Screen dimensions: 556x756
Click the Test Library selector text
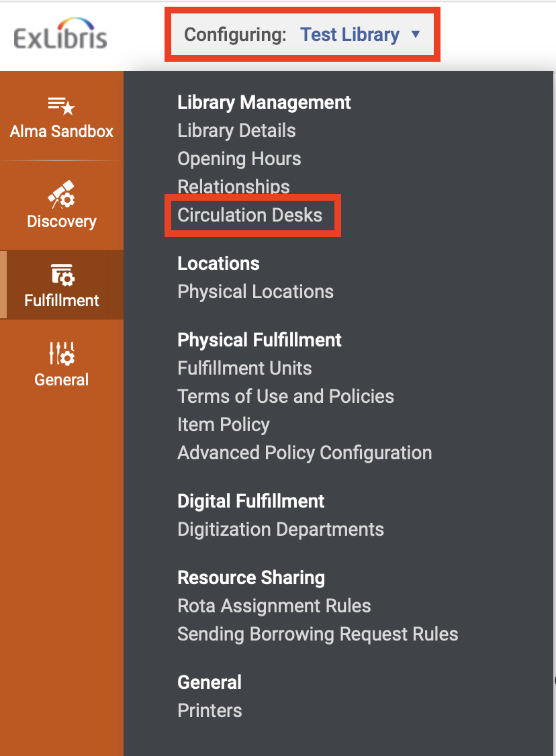point(349,35)
